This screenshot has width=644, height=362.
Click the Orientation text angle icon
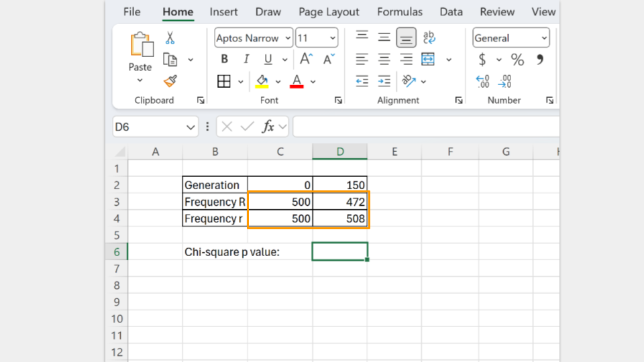409,81
